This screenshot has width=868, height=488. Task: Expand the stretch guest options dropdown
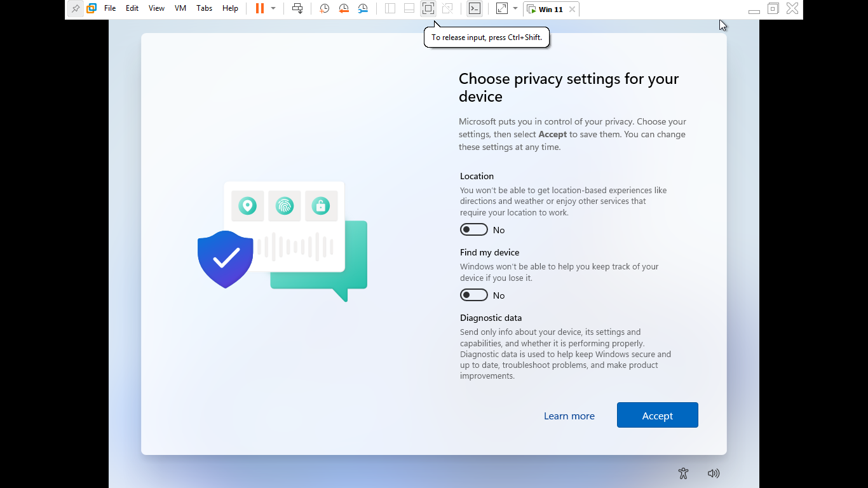515,9
